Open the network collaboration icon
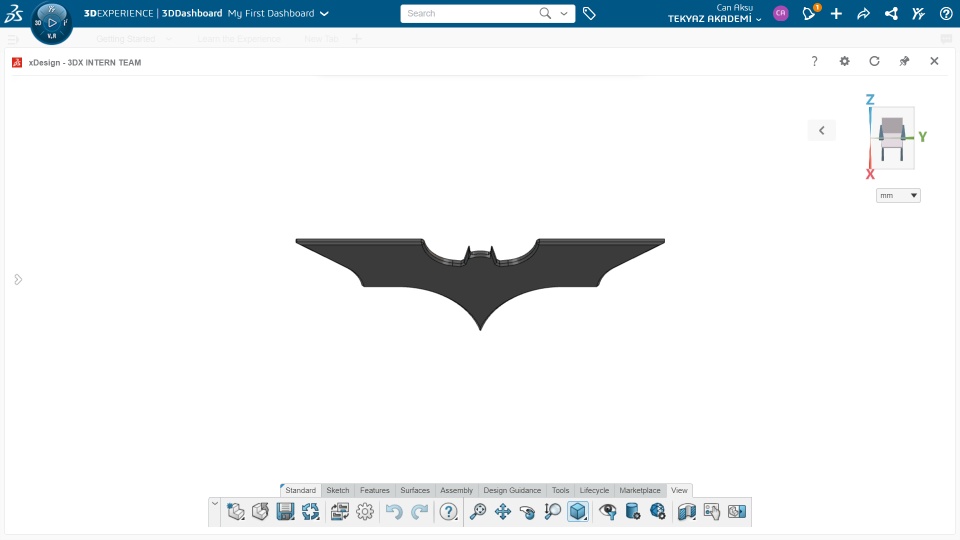Viewport: 960px width, 540px height. click(x=891, y=13)
